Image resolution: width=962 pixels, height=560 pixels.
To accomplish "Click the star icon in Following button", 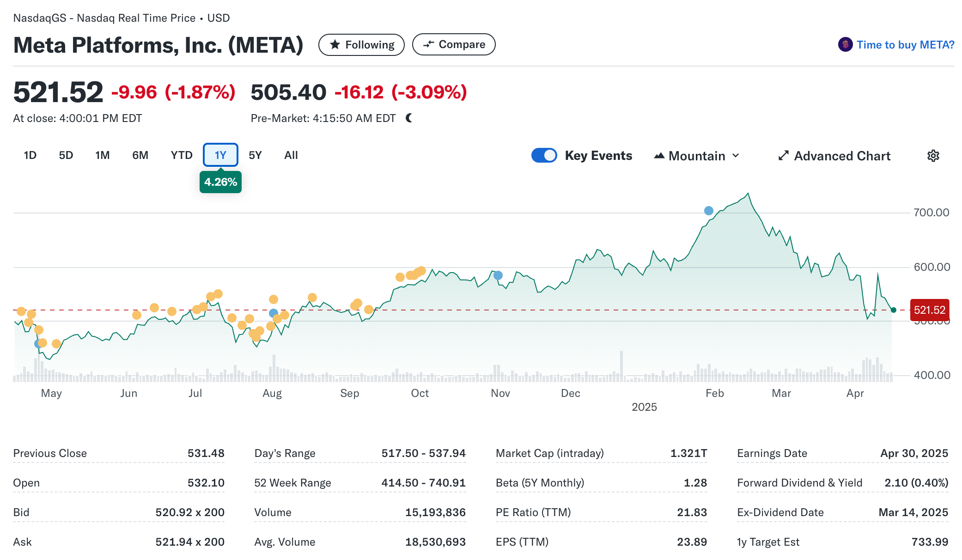I will tap(335, 45).
